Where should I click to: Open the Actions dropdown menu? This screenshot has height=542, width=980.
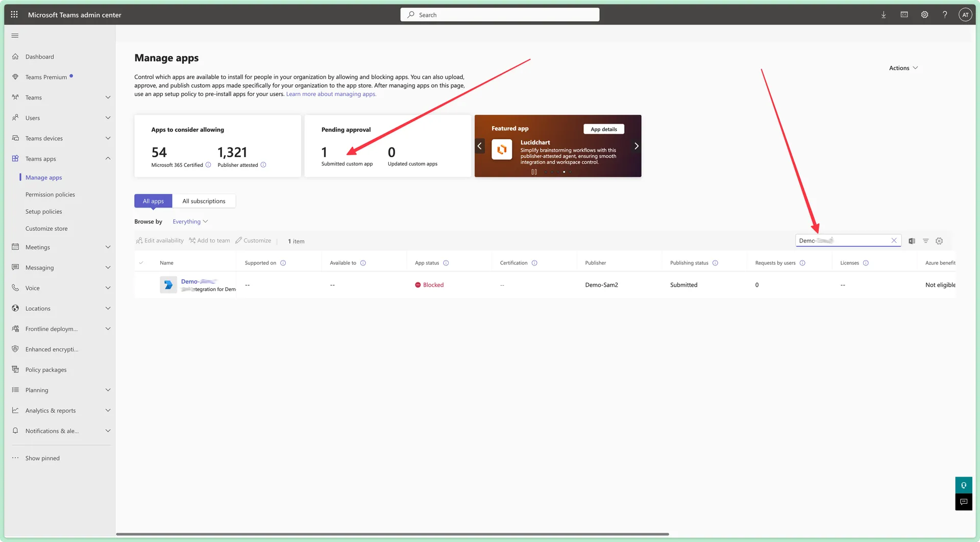click(903, 68)
